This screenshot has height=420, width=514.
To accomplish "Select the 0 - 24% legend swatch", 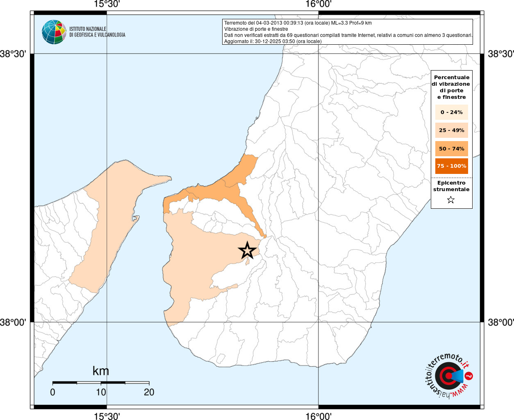I will [x=451, y=112].
